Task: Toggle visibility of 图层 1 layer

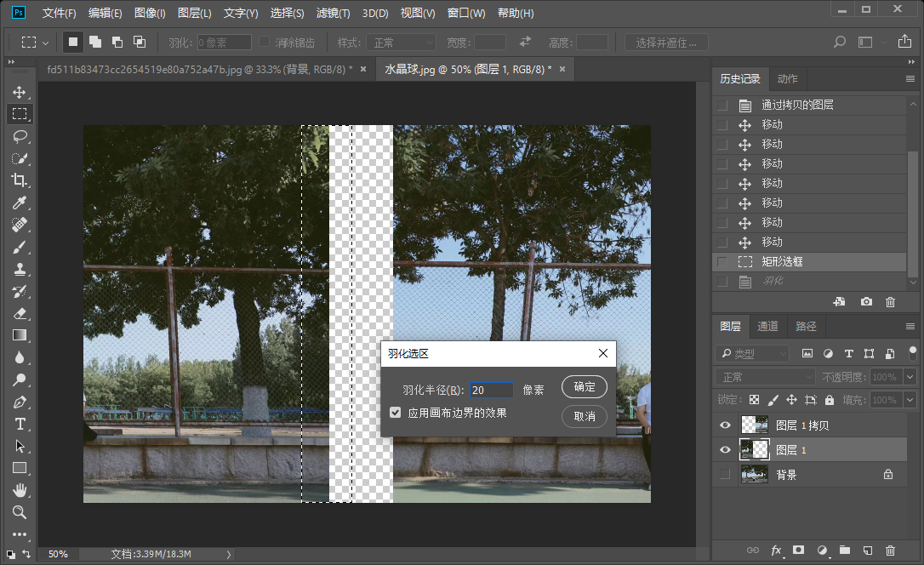Action: [x=726, y=450]
